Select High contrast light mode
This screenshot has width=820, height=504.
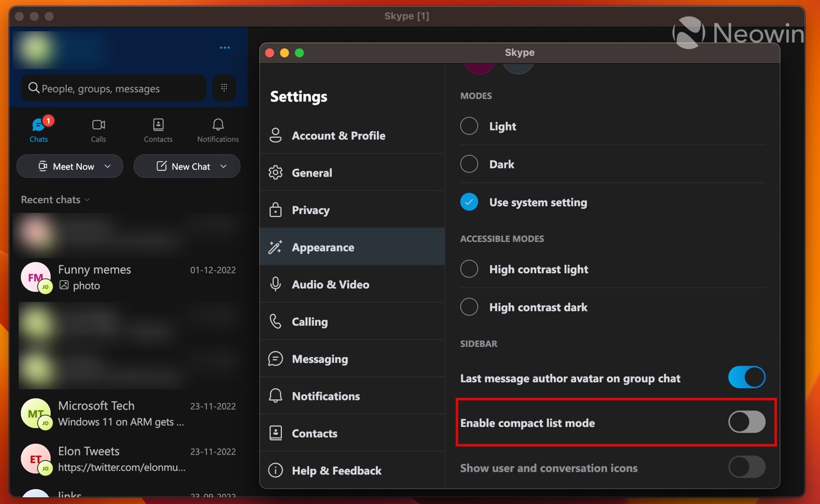469,269
